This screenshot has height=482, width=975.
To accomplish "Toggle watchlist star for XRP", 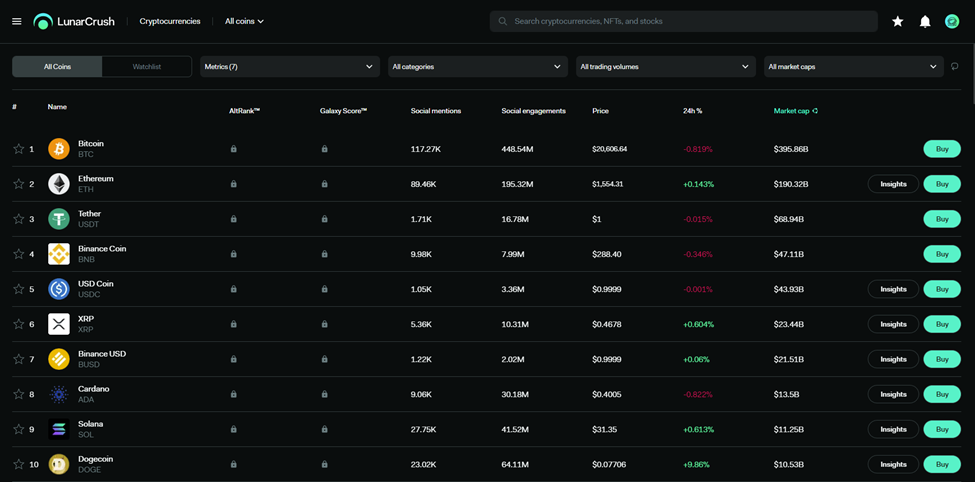I will coord(19,324).
